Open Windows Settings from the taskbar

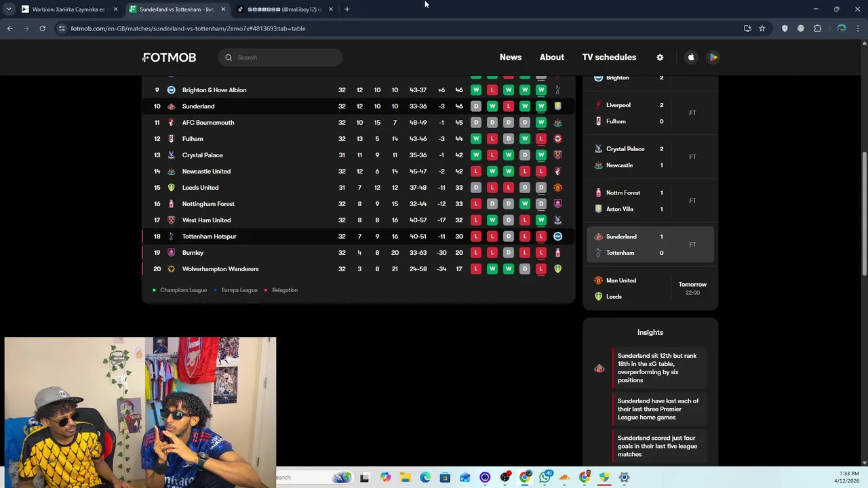[625, 477]
